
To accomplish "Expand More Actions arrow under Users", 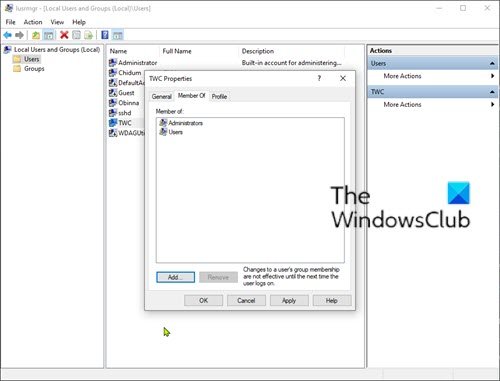I will pyautogui.click(x=492, y=76).
